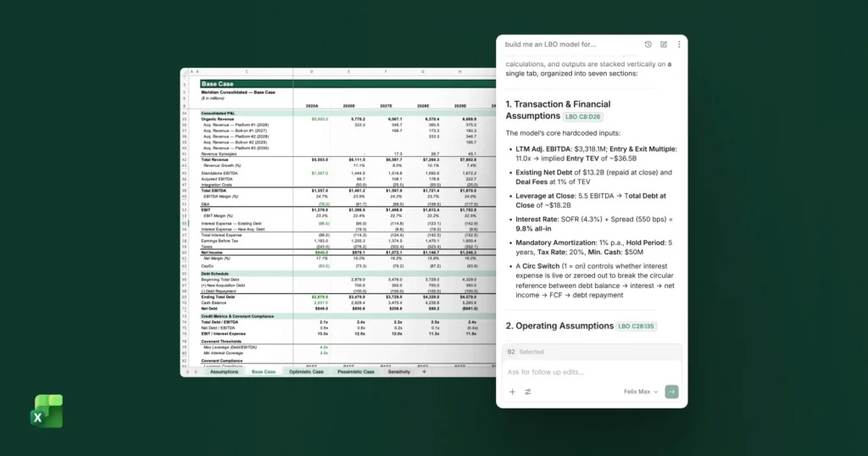Image resolution: width=868 pixels, height=456 pixels.
Task: Click the plus attach icon in chat
Action: point(512,392)
